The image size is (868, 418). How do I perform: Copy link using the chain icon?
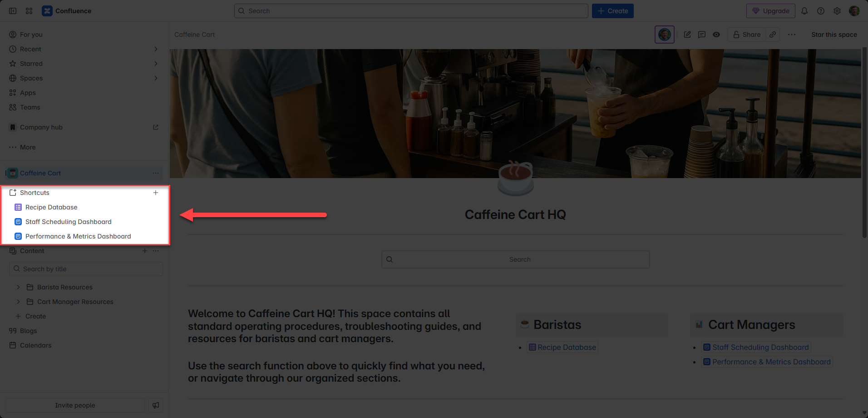coord(773,35)
